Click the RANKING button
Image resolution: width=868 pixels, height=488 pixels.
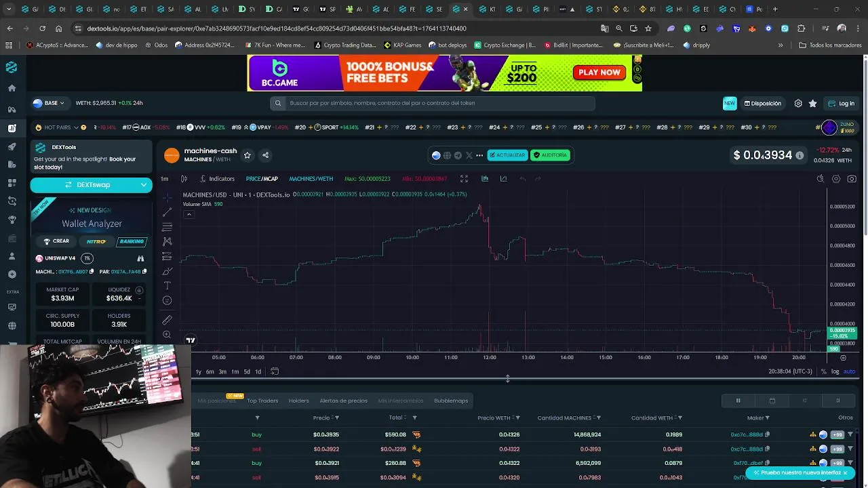tap(131, 241)
